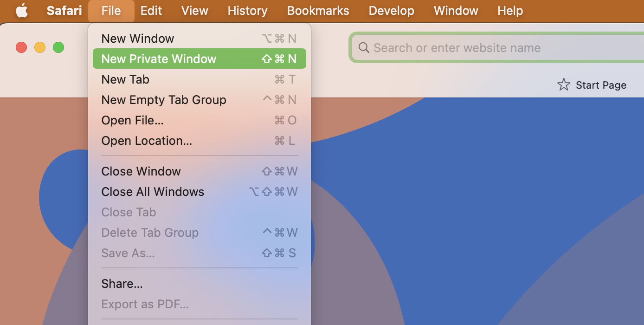644x325 pixels.
Task: Select Close All Windows
Action: click(x=200, y=192)
